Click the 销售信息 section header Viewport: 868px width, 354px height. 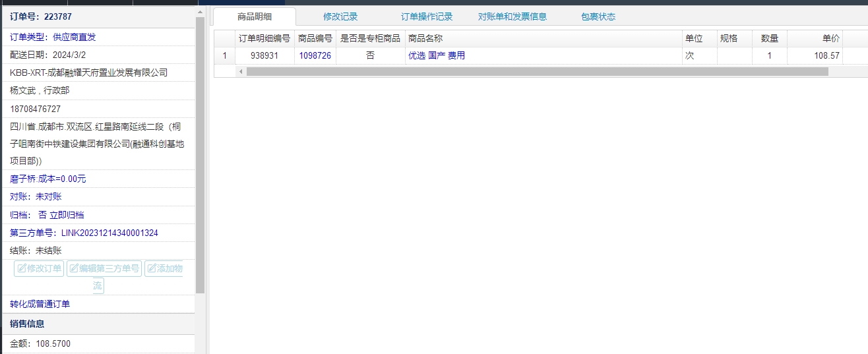click(x=98, y=324)
